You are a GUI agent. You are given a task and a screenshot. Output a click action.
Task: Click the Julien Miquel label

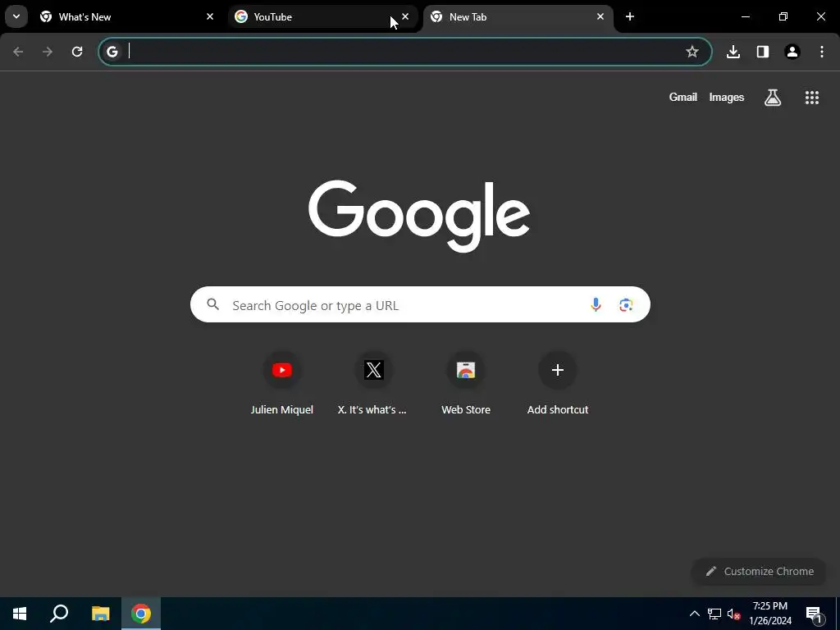(282, 410)
